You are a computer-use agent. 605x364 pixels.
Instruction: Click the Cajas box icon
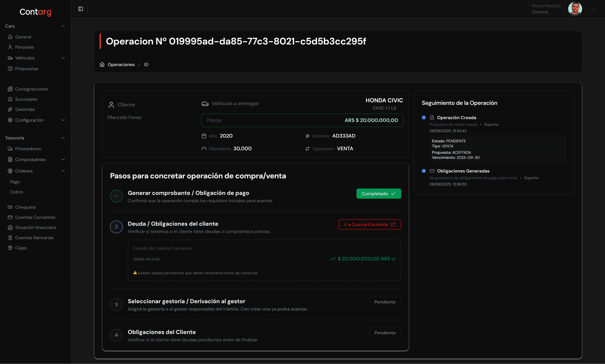pos(10,248)
